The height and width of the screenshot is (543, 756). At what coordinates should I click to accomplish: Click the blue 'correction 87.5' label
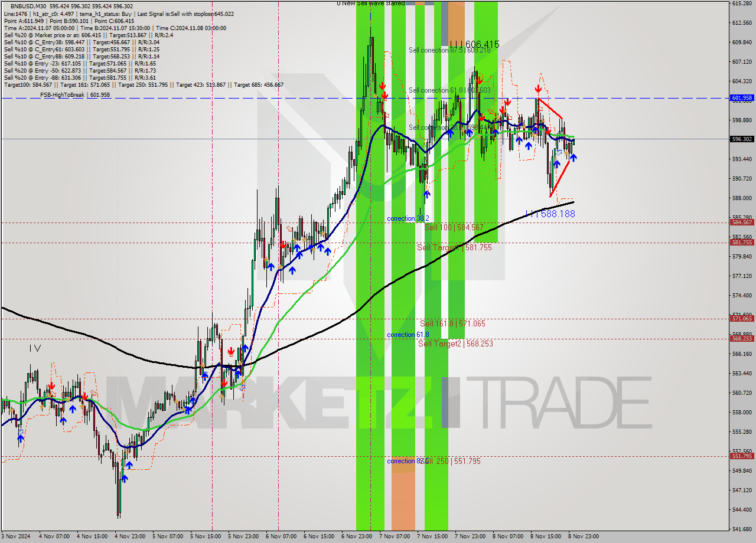coord(408,461)
